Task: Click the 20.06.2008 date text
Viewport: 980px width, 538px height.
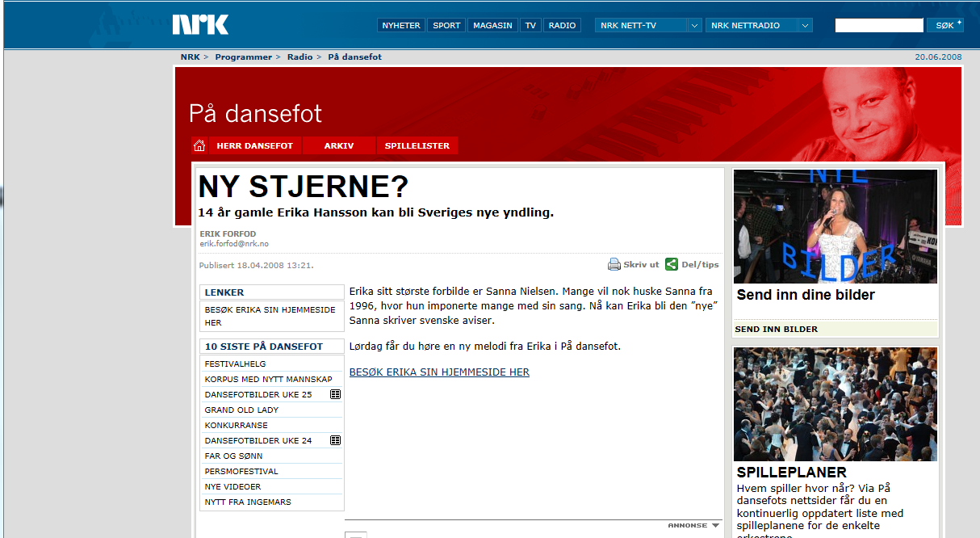Action: point(938,57)
